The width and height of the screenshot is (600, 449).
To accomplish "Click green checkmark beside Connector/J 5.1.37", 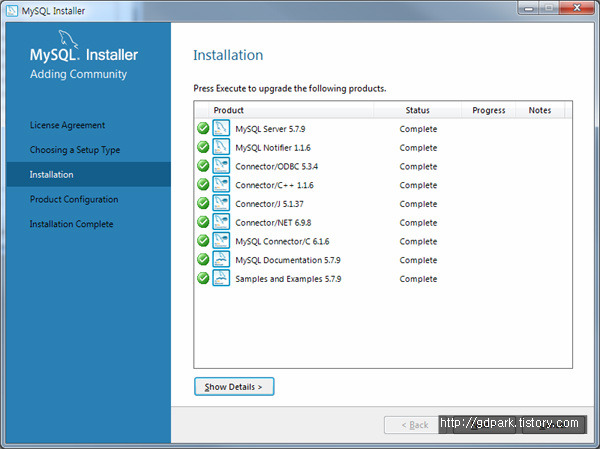I will click(203, 203).
